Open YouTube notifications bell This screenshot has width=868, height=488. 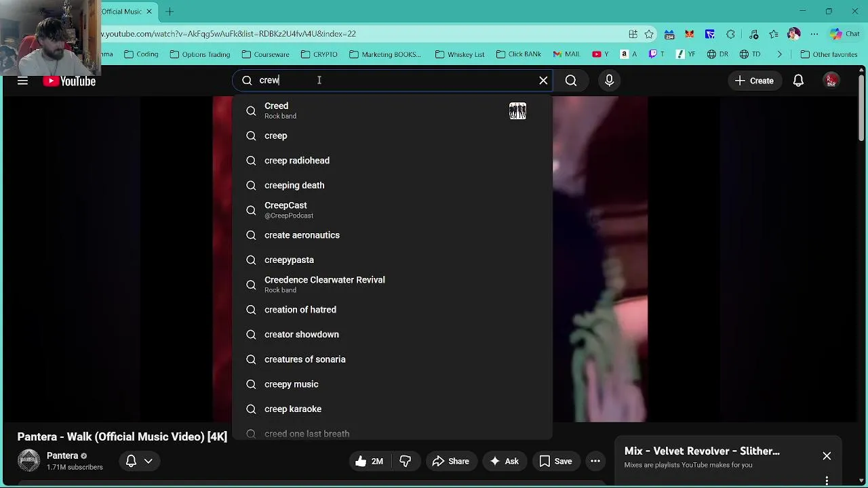[798, 81]
